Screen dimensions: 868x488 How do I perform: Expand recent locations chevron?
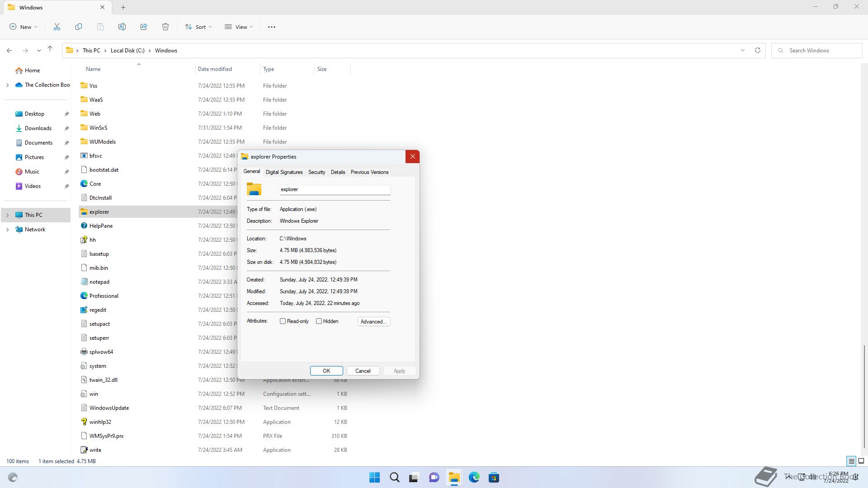39,51
